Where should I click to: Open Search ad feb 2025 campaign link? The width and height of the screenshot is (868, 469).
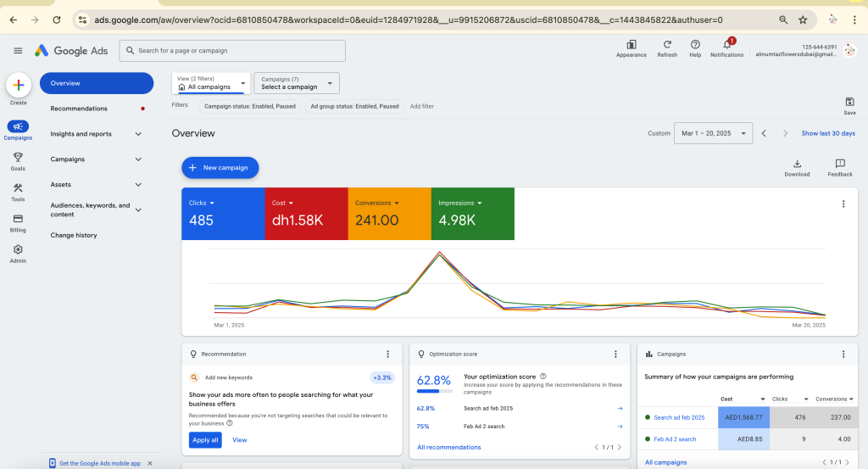coord(679,417)
